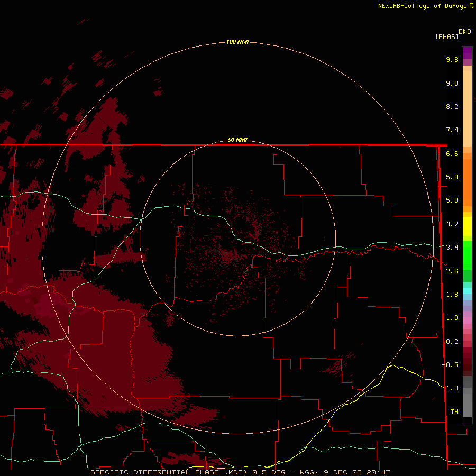Select the 5.8 legend value
Image resolution: width=476 pixels, height=476 pixels.
point(452,177)
